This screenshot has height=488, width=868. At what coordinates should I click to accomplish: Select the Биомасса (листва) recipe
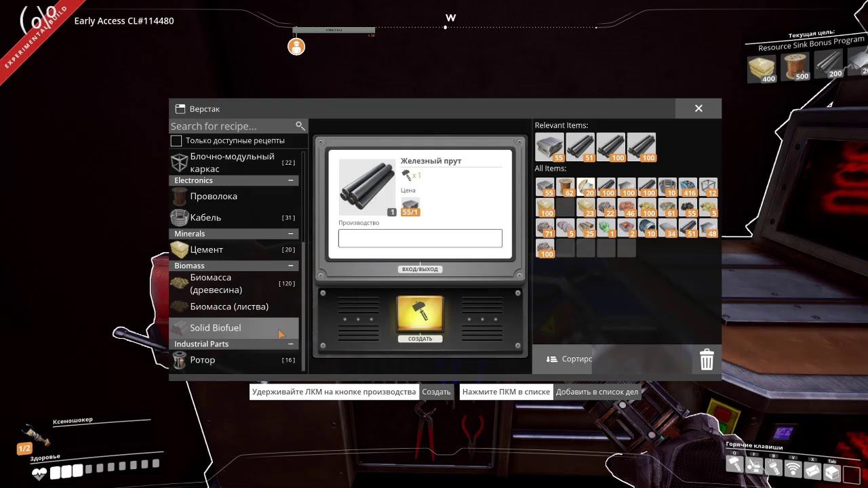click(x=234, y=307)
